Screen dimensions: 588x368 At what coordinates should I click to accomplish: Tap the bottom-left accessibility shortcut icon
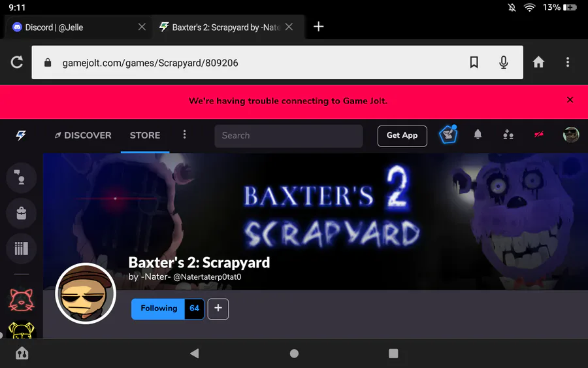(22, 354)
